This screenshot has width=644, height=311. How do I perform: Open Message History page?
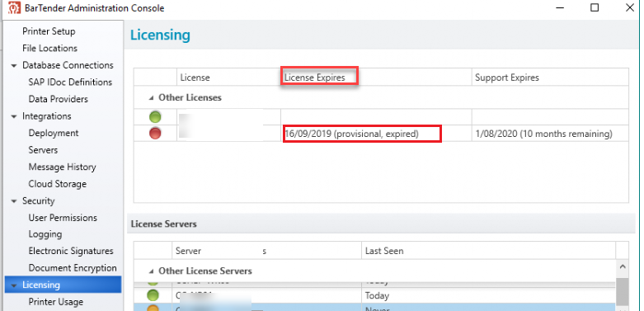pyautogui.click(x=62, y=167)
